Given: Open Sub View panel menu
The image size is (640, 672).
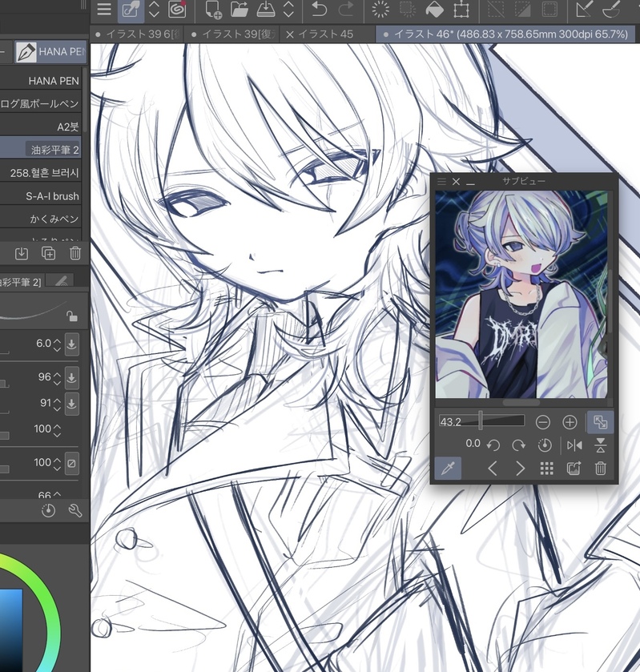Looking at the screenshot, I should click(x=441, y=182).
